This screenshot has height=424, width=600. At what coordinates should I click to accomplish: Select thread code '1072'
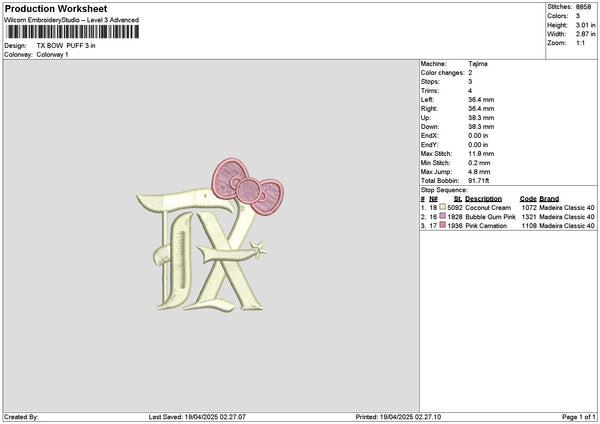click(x=529, y=208)
